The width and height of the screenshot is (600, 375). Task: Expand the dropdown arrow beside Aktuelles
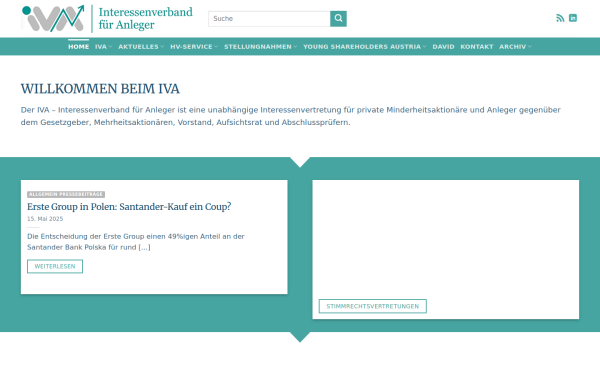[x=162, y=47]
